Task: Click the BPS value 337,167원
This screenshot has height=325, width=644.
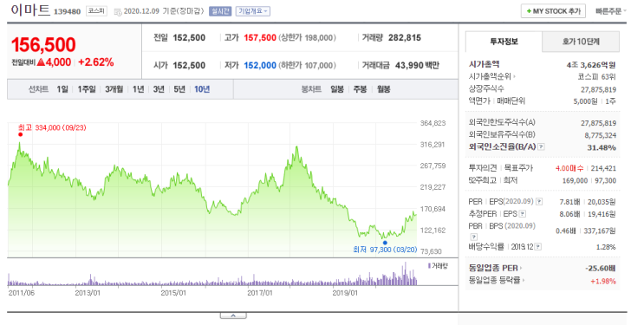Action: point(600,231)
